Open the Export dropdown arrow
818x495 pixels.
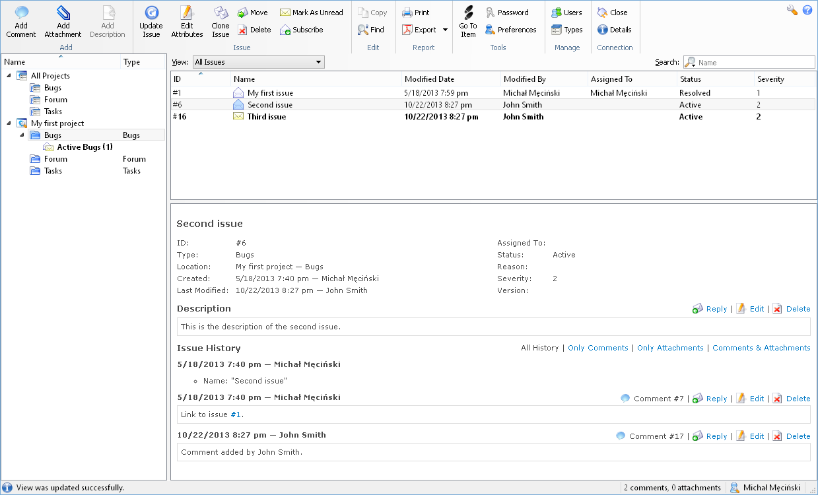(445, 30)
